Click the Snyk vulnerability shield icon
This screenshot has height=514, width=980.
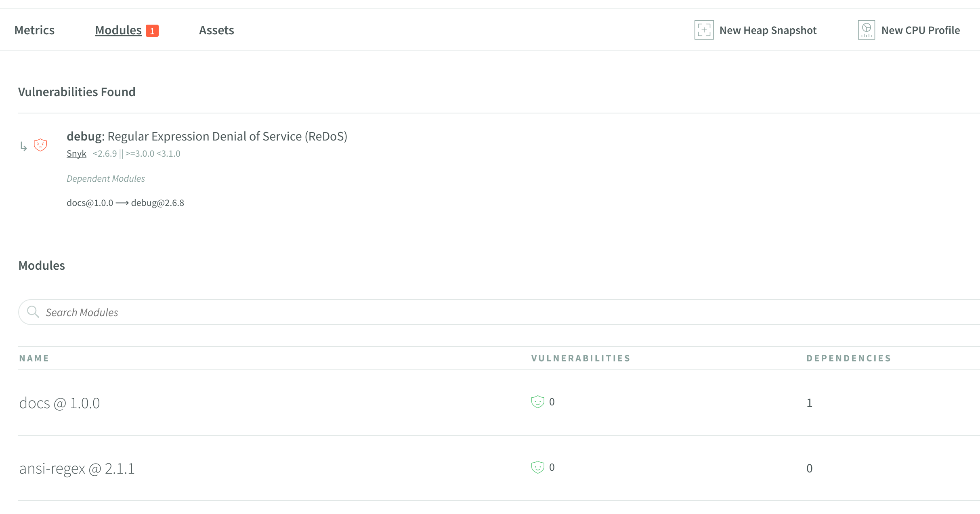pyautogui.click(x=40, y=144)
